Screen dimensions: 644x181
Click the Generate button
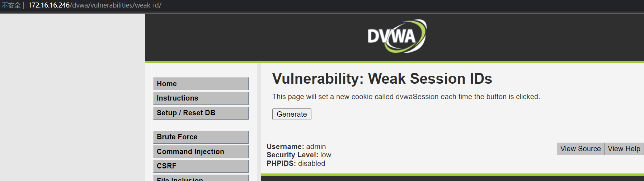[292, 114]
